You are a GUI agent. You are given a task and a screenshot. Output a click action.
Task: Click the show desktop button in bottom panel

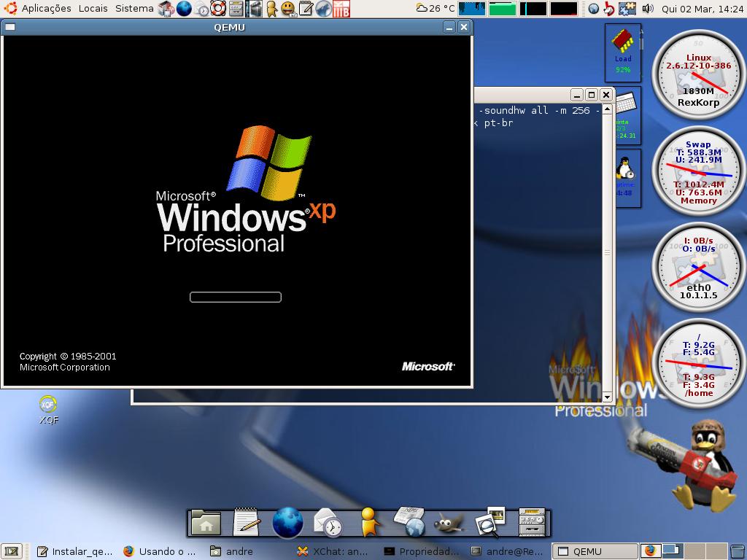tap(12, 551)
